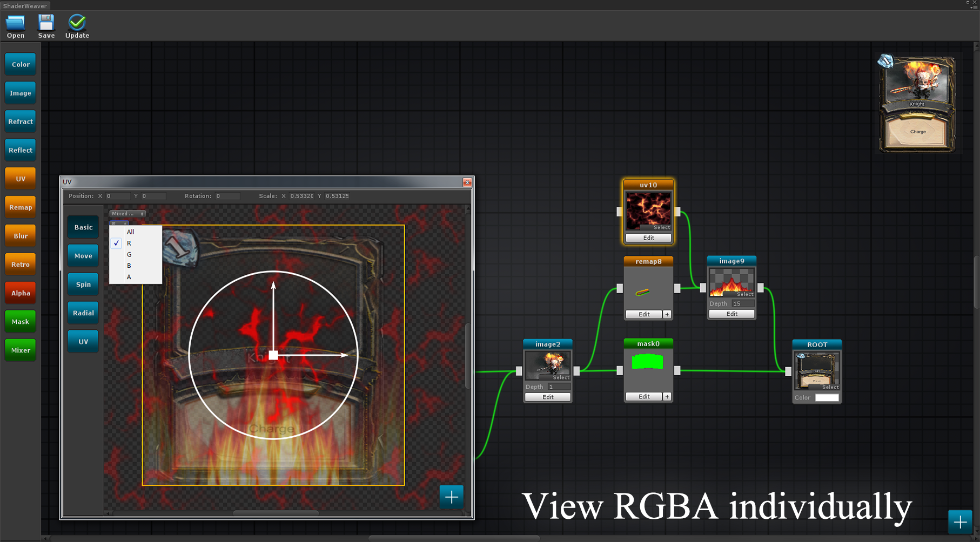The height and width of the screenshot is (542, 980).
Task: Click Select on image2 thumbnail
Action: coord(561,377)
